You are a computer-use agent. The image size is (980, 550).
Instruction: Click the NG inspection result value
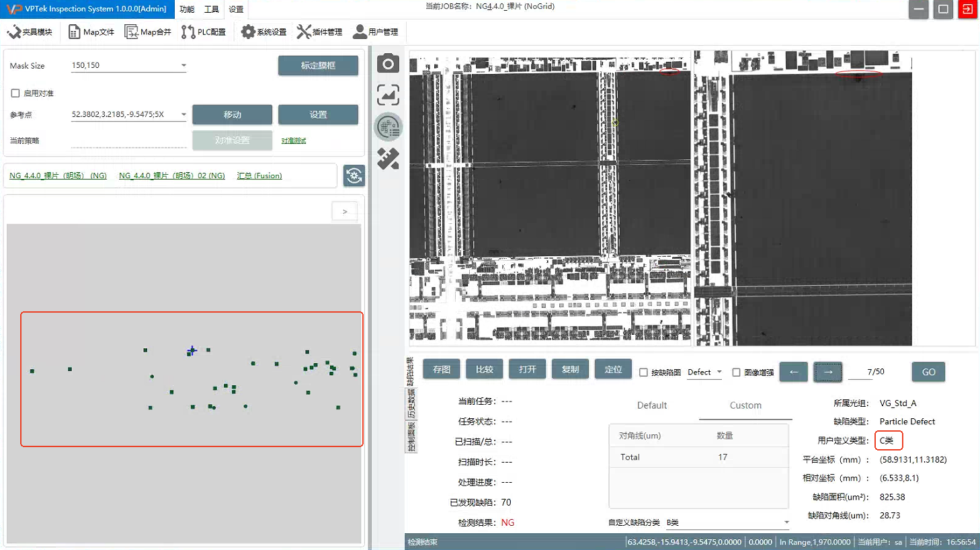click(507, 522)
